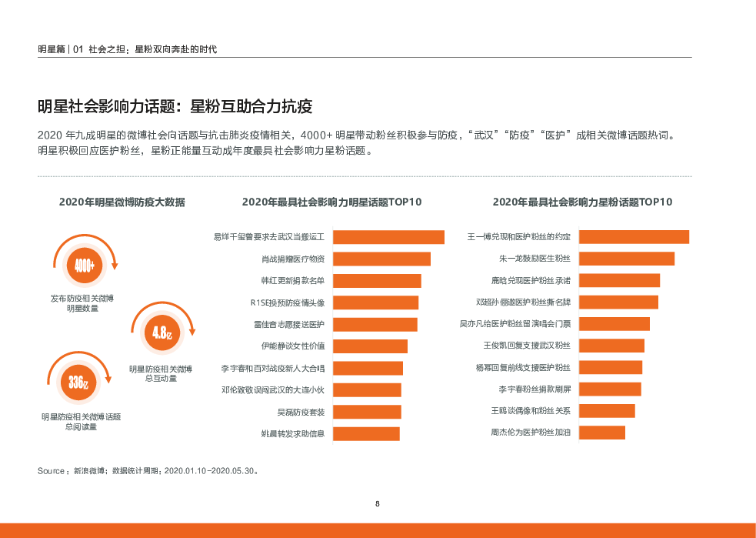
Task: Click the orange footer band
Action: tap(378, 530)
